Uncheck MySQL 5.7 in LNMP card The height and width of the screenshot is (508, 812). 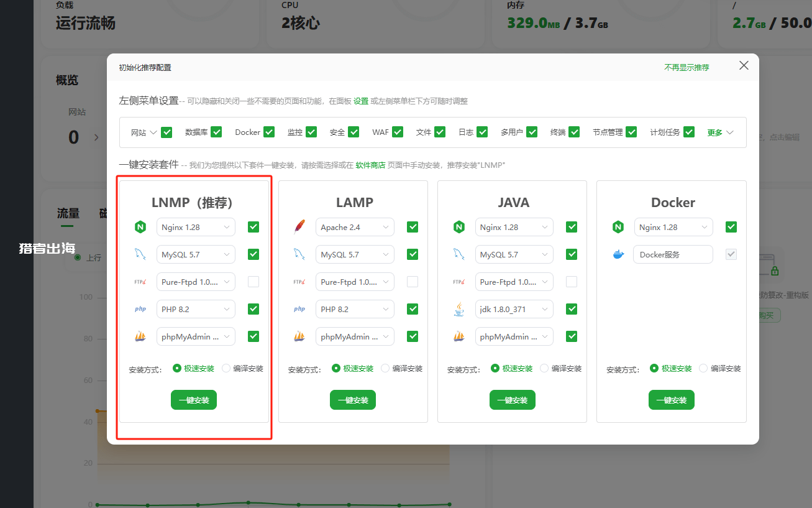coord(253,254)
